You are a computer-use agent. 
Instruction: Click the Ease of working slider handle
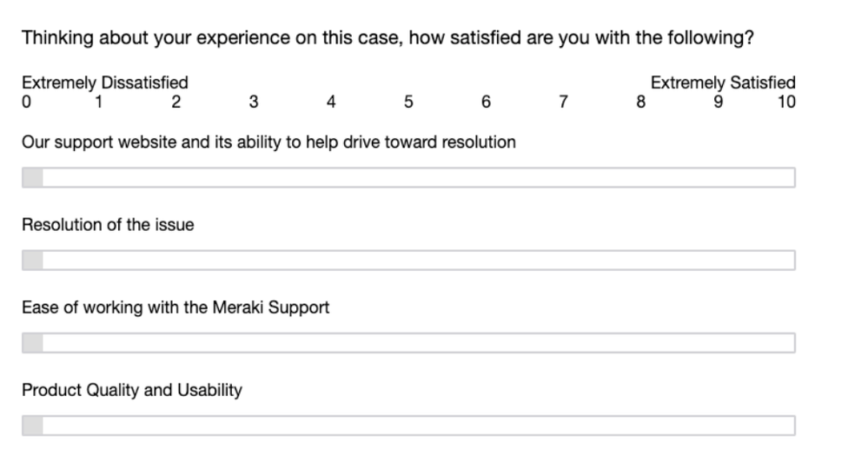[x=32, y=343]
